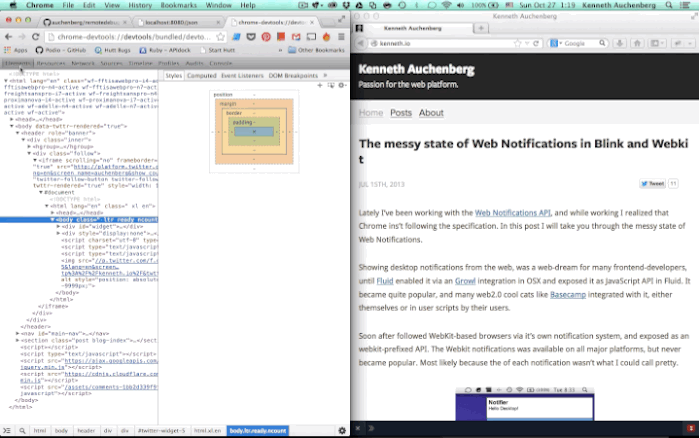The height and width of the screenshot is (438, 700).
Task: Go back in Chrome
Action: (8, 37)
